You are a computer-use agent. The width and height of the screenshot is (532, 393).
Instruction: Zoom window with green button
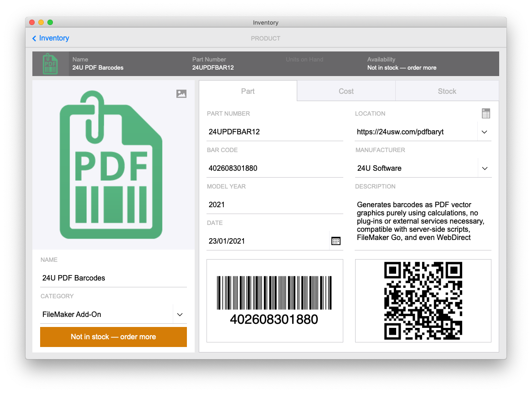[x=50, y=22]
